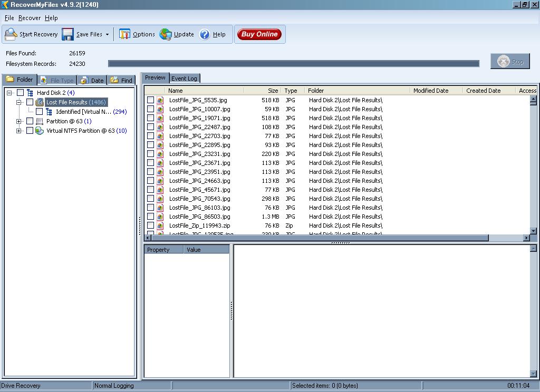540x392 pixels.
Task: Check the box for LostFile_JPG_5535.jpg
Action: click(x=151, y=100)
